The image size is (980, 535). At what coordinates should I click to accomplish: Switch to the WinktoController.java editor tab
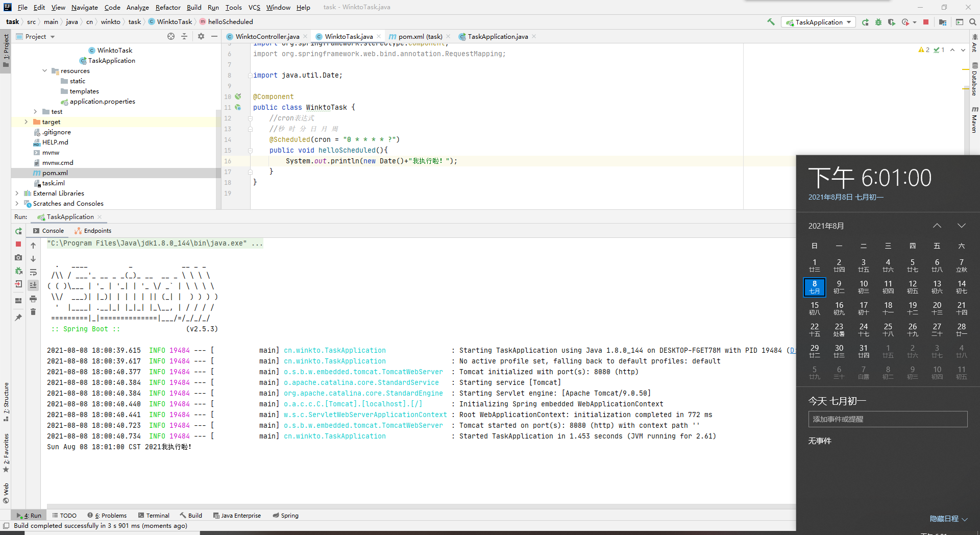pos(267,36)
